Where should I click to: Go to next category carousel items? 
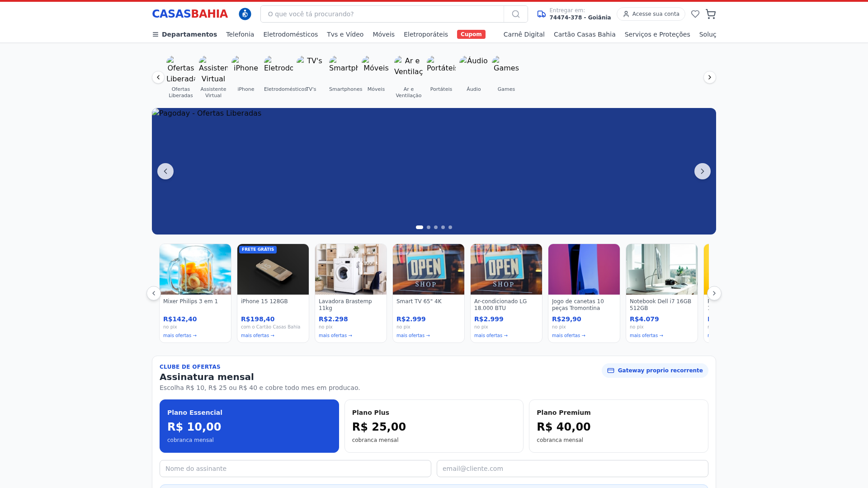pos(710,77)
